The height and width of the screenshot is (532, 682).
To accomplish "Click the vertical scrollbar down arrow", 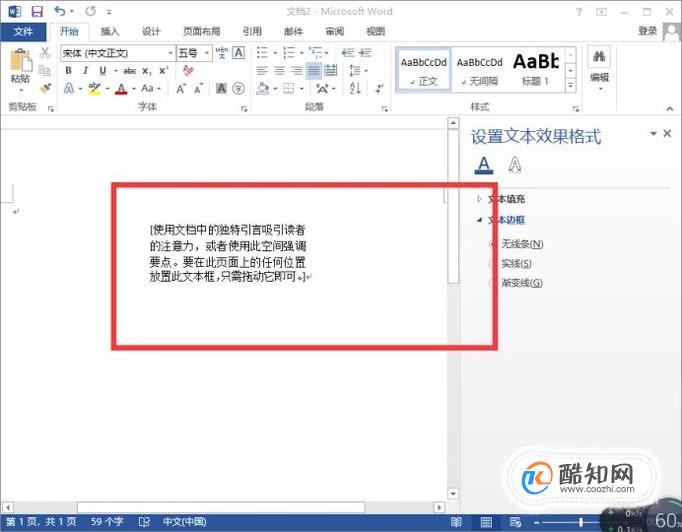I will tap(453, 493).
